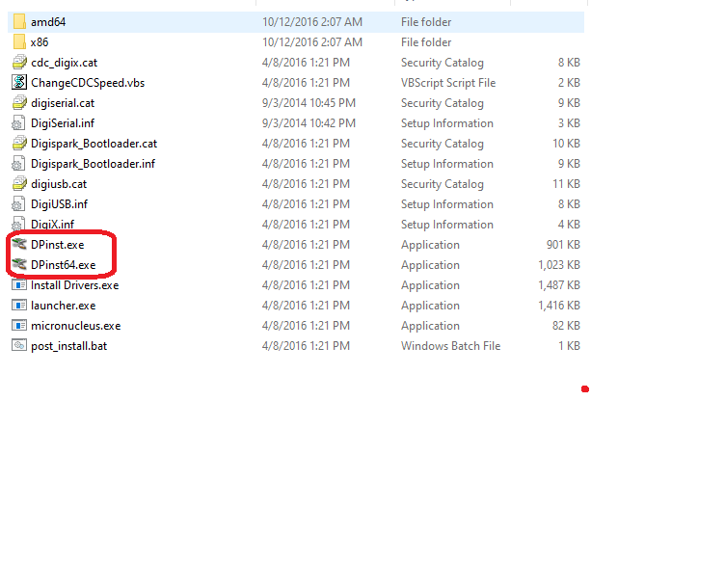Click the 82 KB size value
Viewport: 725px width, 588px height.
(566, 326)
